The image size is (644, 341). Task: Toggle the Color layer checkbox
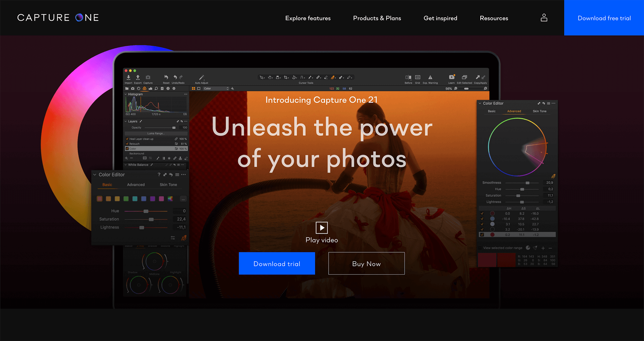127,149
